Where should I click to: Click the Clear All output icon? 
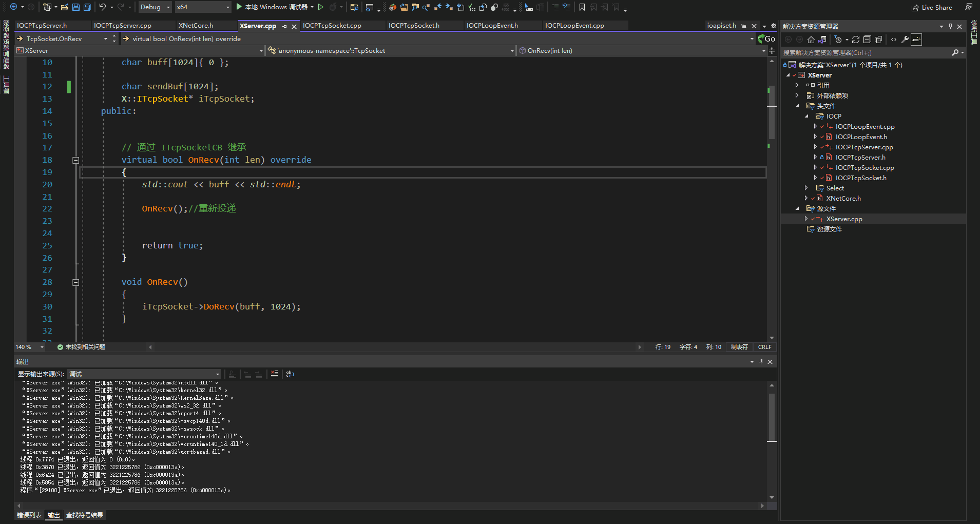[275, 374]
